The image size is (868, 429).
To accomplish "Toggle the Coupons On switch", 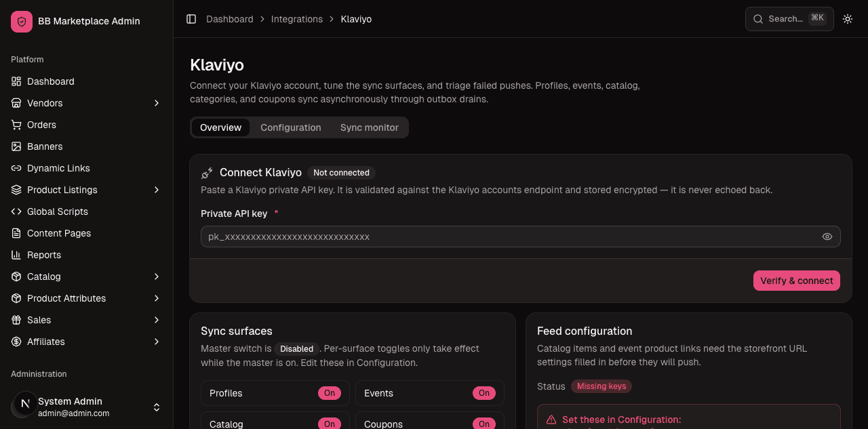I will coord(484,424).
